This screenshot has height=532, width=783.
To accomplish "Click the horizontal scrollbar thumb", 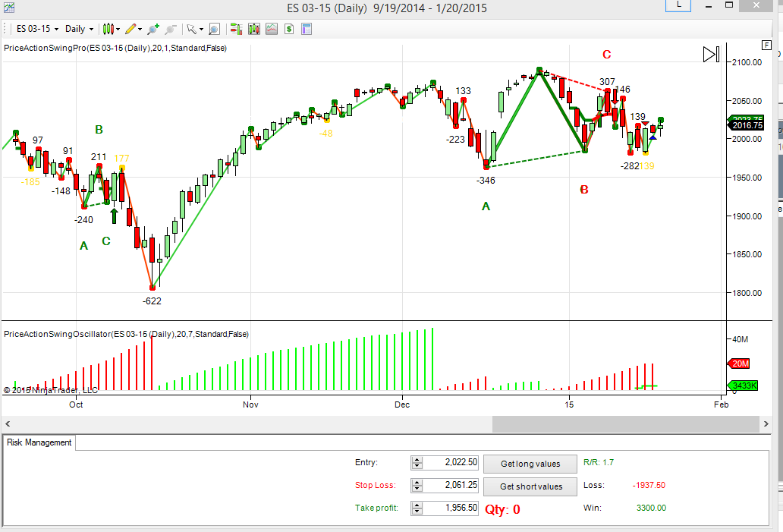I will (x=626, y=424).
